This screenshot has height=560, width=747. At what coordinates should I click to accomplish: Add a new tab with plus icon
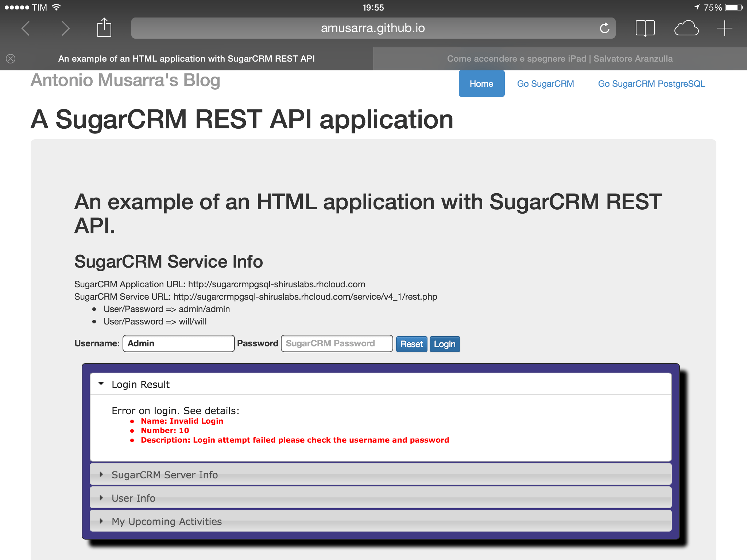[x=724, y=28]
